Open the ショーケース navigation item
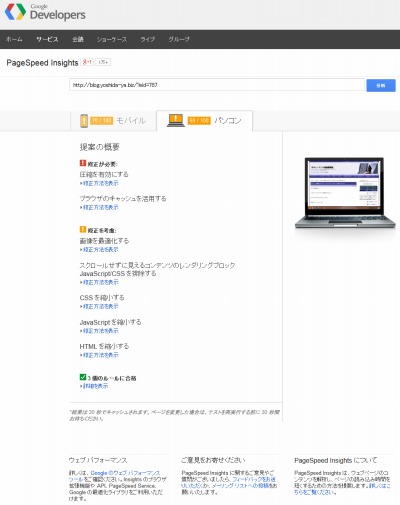 (112, 39)
